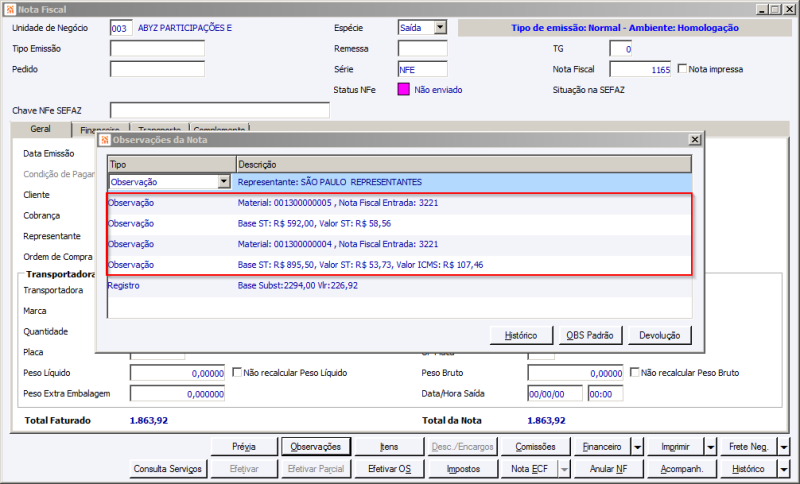The width and height of the screenshot is (800, 484).
Task: Switch to the Financeiro tab
Action: (101, 130)
